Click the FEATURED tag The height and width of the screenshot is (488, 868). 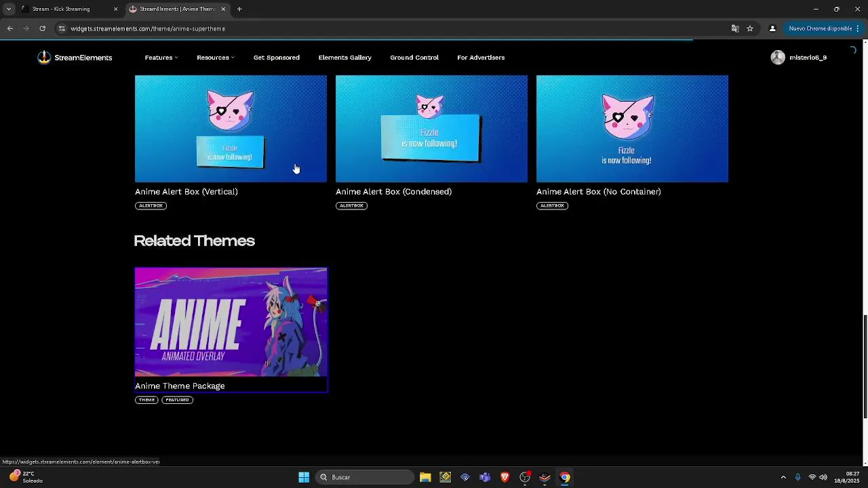177,400
